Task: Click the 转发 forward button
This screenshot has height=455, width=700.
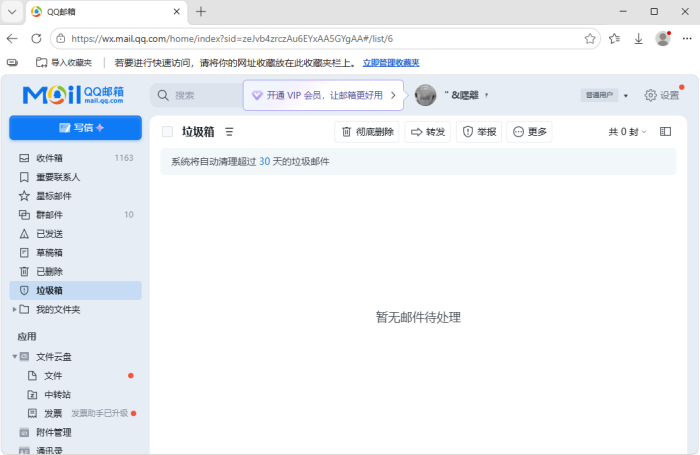Action: (x=428, y=132)
